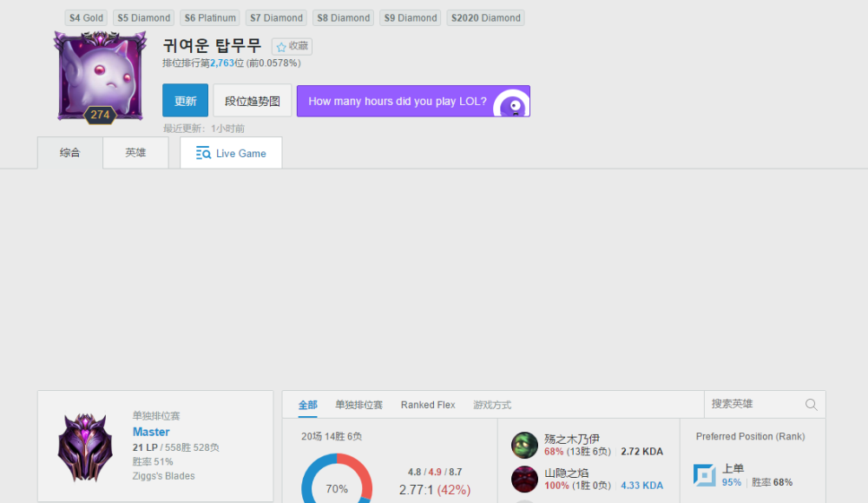The image size is (868, 503).
Task: Click the ladder rank number 2,763
Action: pyautogui.click(x=222, y=63)
